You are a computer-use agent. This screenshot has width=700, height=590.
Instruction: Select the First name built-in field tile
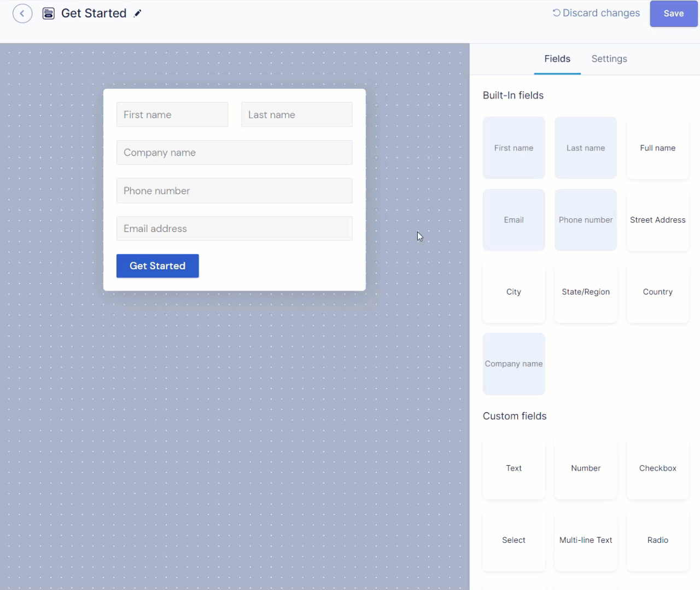pos(514,148)
